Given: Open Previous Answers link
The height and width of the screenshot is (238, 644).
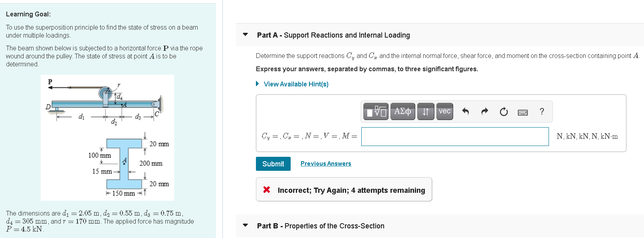Looking at the screenshot, I should (x=326, y=164).
